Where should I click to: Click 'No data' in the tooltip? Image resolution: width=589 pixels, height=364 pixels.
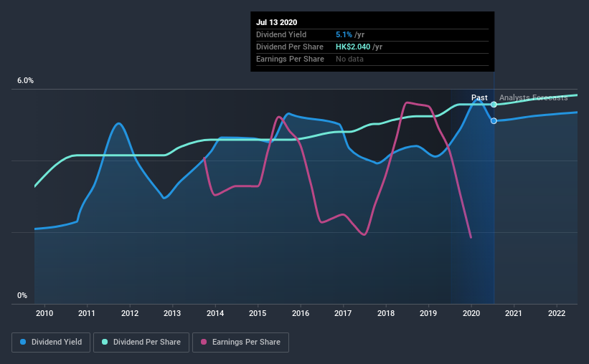(x=349, y=59)
